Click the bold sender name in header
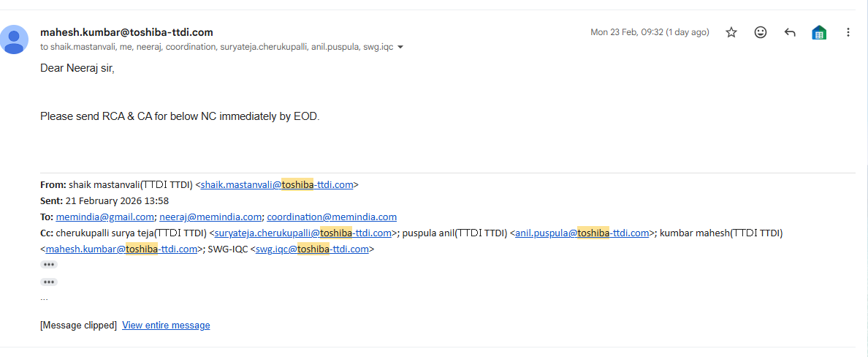868x357 pixels. [126, 32]
